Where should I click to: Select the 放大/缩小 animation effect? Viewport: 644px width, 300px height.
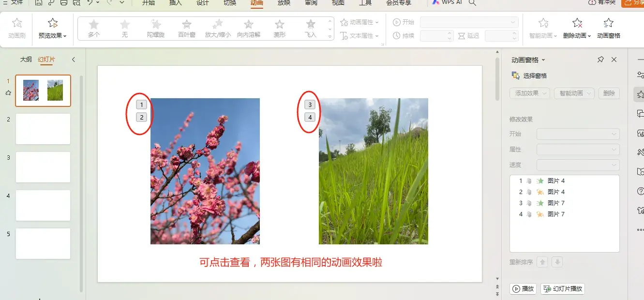pos(217,27)
